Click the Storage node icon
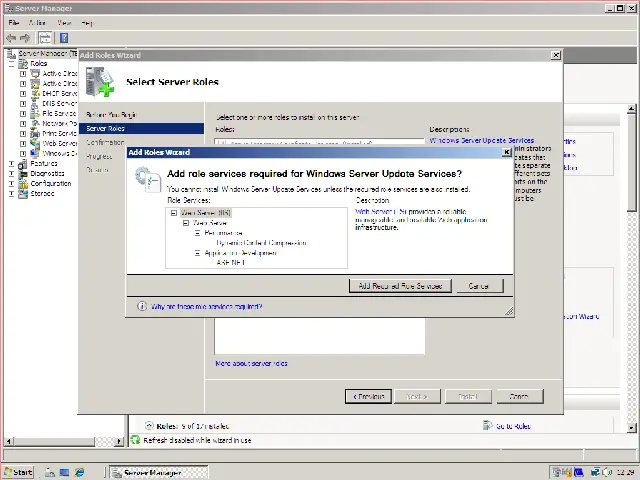Screen dimensions: 640x480 pos(23,193)
